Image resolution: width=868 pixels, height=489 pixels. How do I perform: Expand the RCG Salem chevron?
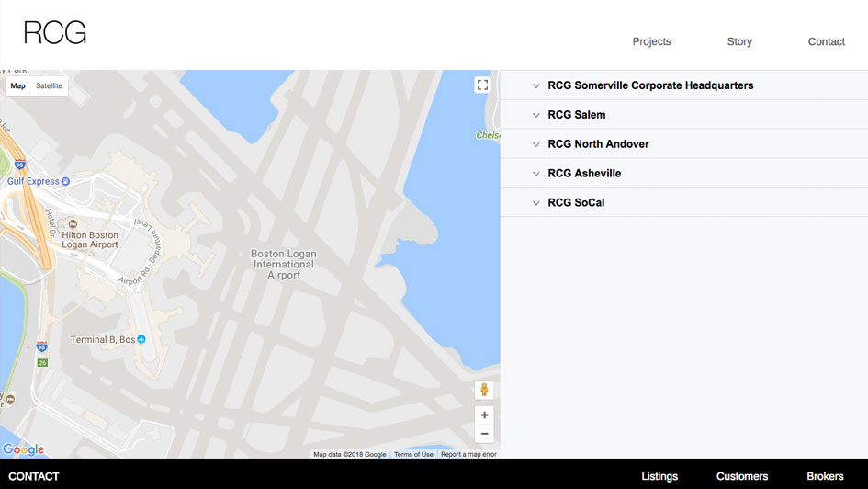pos(535,115)
